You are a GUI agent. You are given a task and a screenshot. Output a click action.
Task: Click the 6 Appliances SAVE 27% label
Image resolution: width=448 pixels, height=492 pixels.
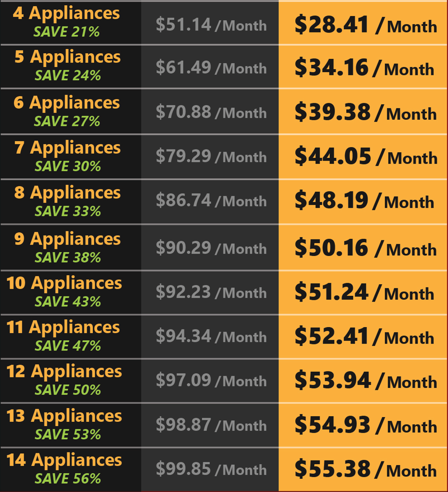67,121
